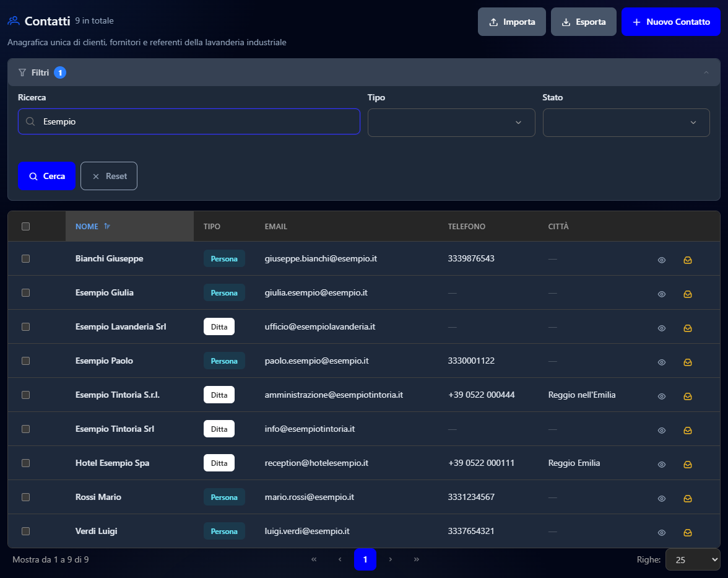The height and width of the screenshot is (578, 728).
Task: Click the Importa button
Action: tap(511, 22)
